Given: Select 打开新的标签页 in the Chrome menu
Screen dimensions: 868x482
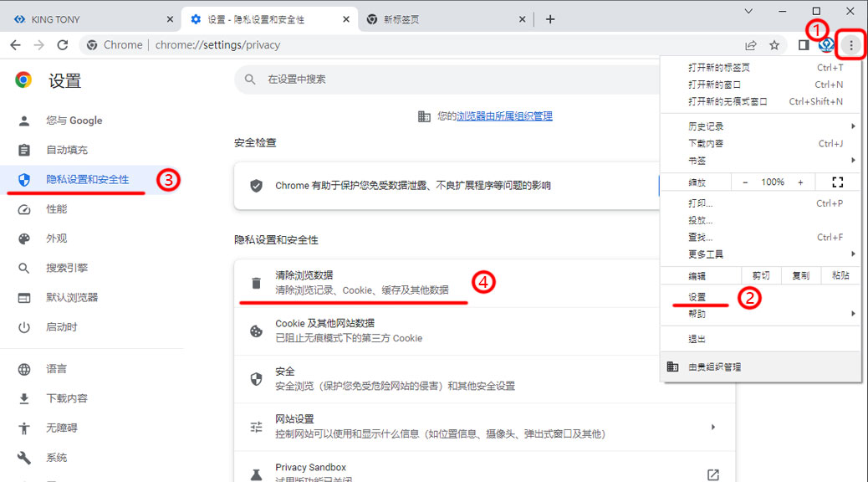Looking at the screenshot, I should [x=761, y=68].
